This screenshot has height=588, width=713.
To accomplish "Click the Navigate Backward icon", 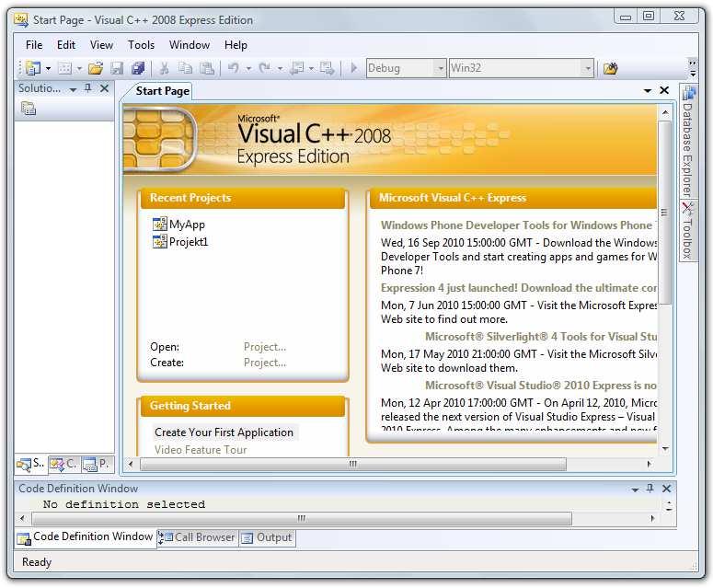I will tap(297, 68).
